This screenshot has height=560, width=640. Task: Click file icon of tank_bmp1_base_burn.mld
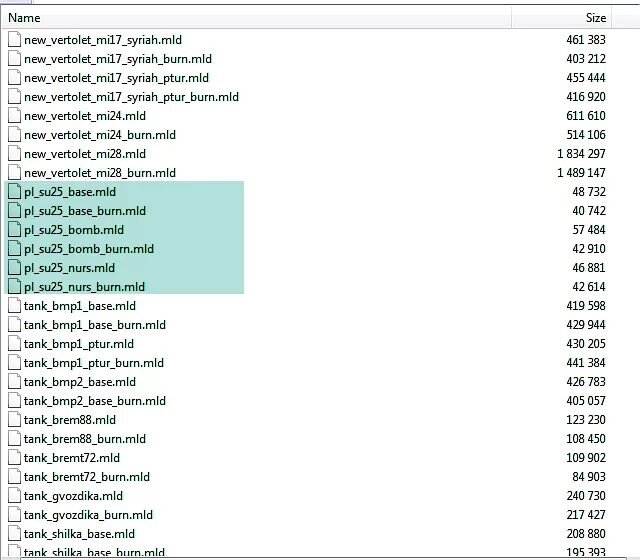tap(14, 324)
